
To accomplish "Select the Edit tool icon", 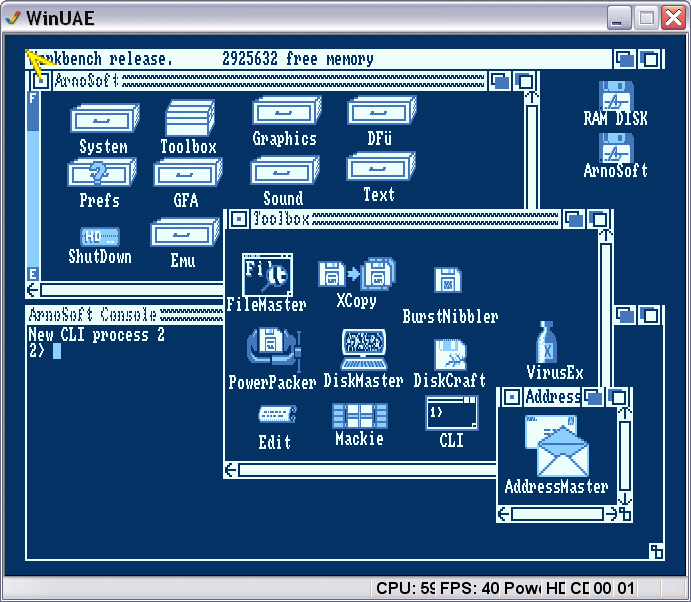I will (277, 414).
